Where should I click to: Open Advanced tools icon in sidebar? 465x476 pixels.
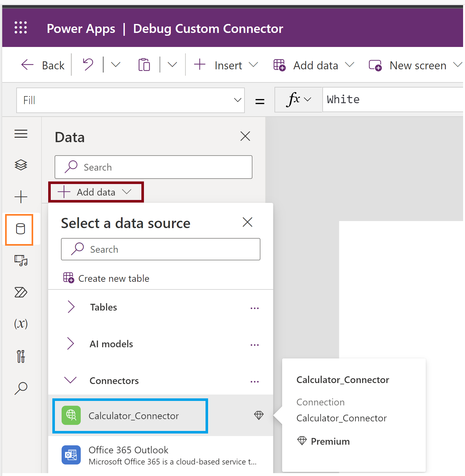point(21,356)
